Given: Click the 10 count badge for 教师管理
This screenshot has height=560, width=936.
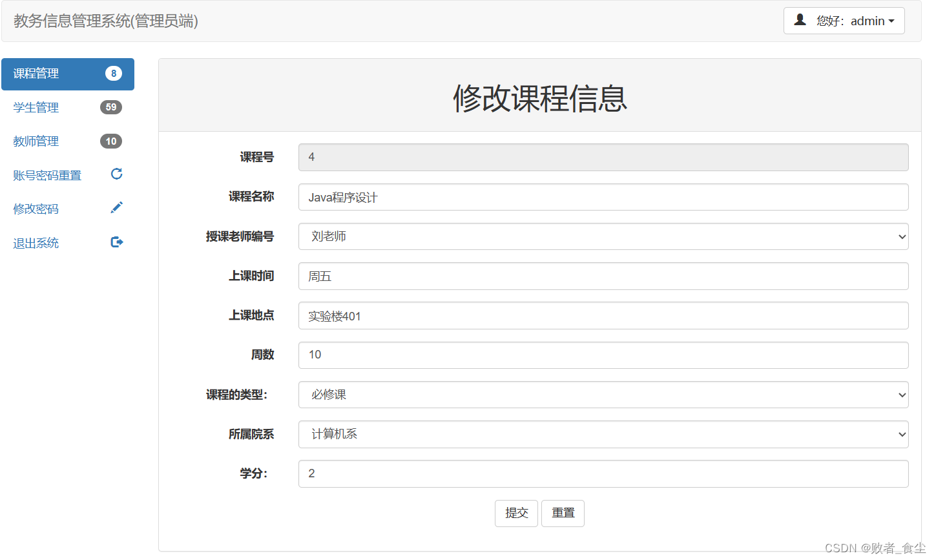Looking at the screenshot, I should click(x=111, y=141).
